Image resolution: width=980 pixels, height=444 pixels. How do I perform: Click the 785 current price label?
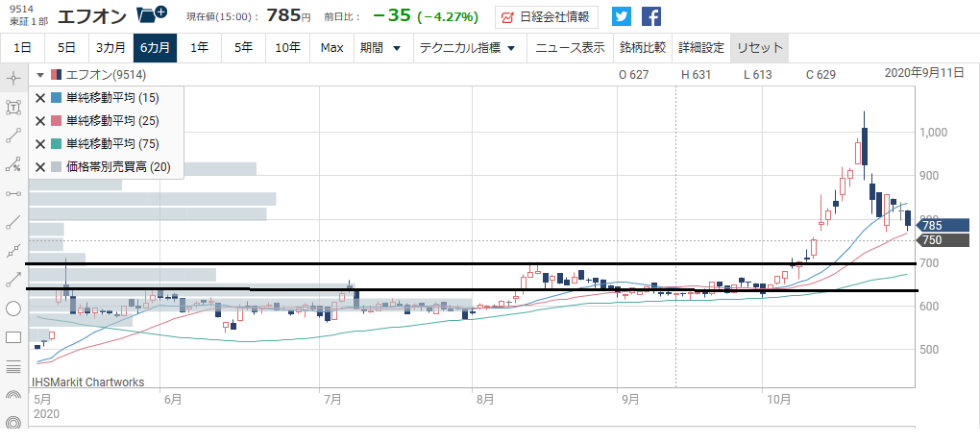point(942,225)
